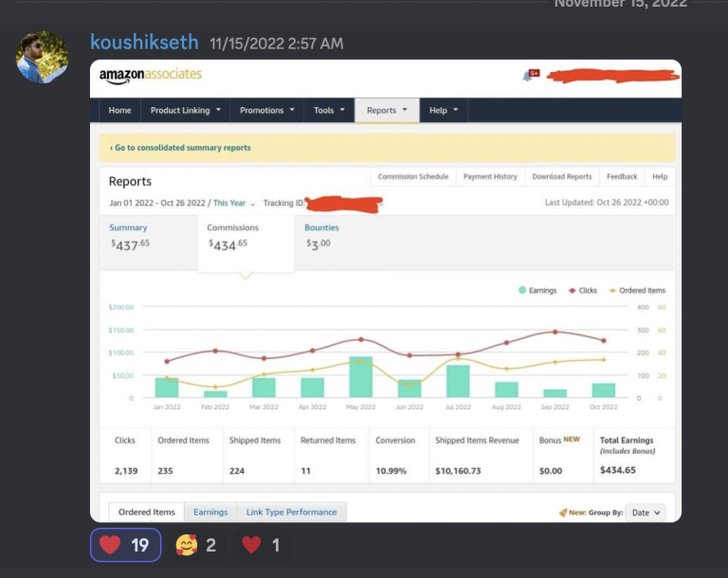Viewport: 728px width, 578px height.
Task: Open the Group By Date dropdown
Action: pyautogui.click(x=645, y=513)
